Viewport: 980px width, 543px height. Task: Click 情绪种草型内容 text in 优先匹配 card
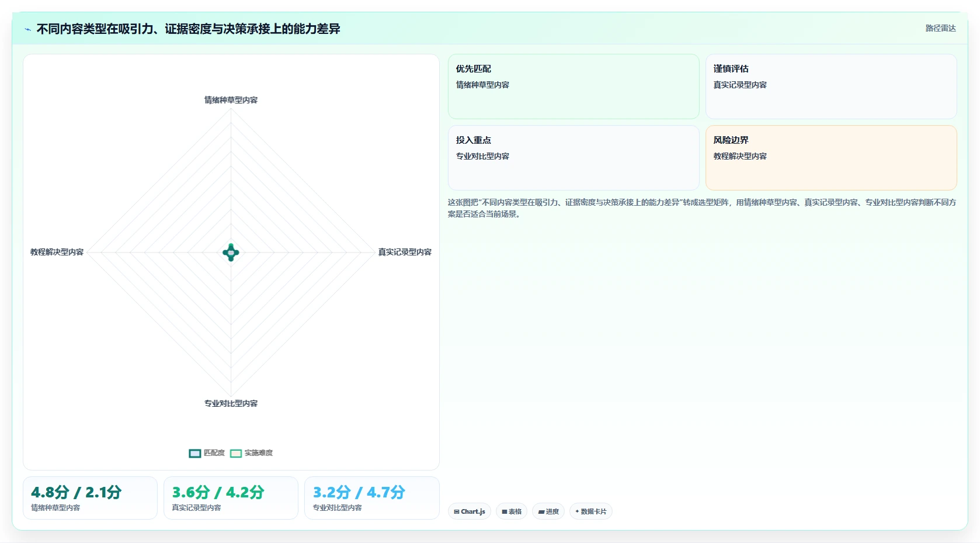pyautogui.click(x=482, y=85)
